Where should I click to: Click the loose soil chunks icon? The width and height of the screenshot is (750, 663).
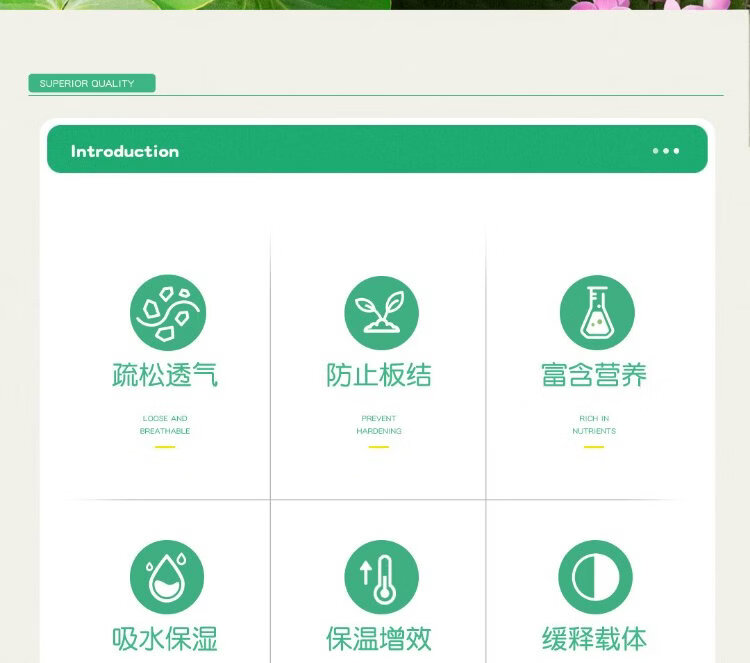pos(167,312)
